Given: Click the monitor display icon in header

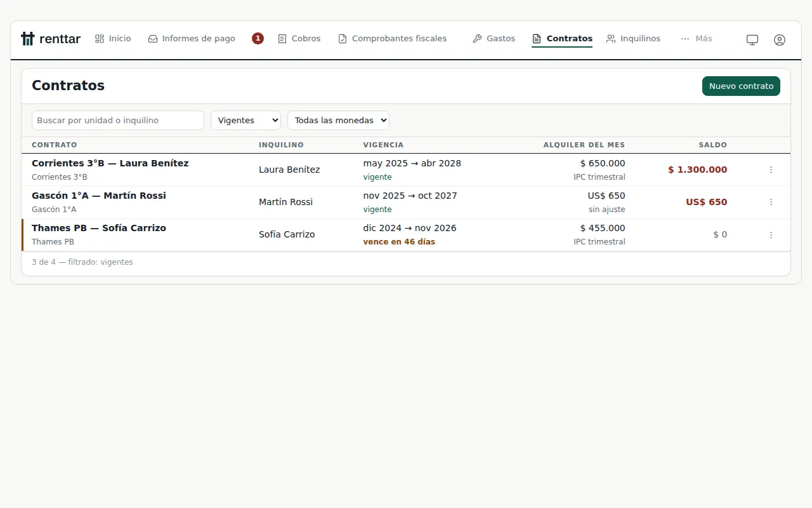Looking at the screenshot, I should coord(752,39).
